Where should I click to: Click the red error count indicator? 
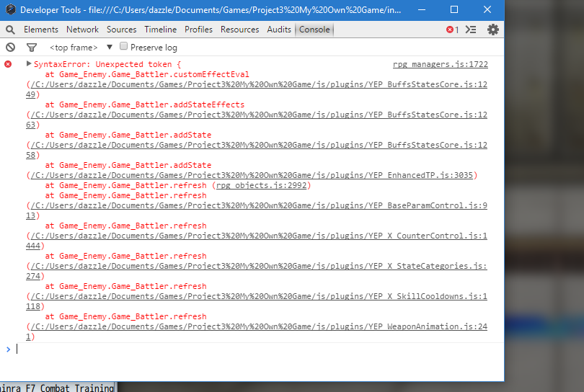452,30
